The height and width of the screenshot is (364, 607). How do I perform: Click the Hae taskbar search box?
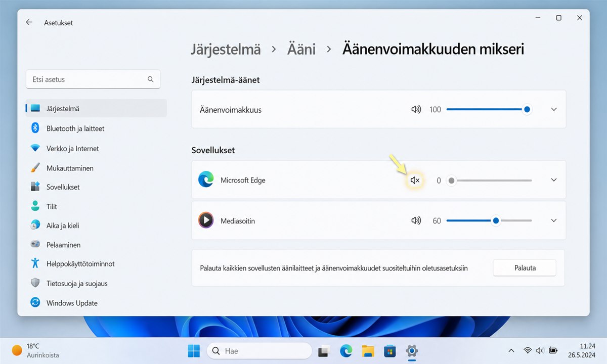tap(259, 350)
